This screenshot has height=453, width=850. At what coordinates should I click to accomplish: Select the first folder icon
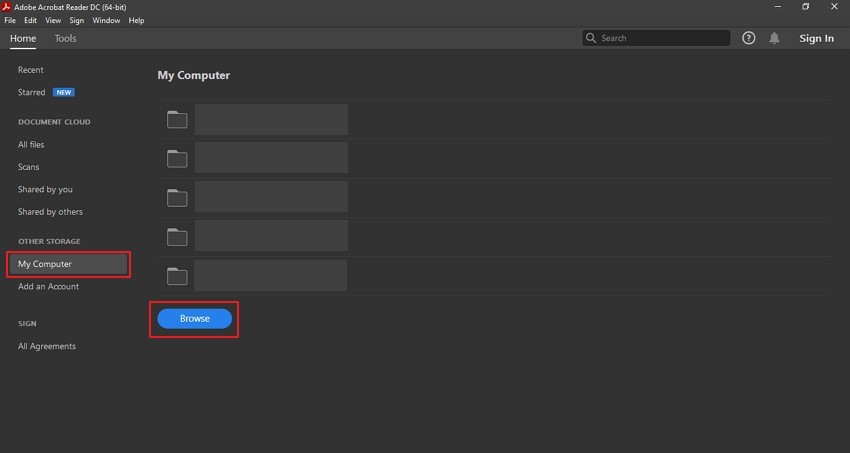177,120
